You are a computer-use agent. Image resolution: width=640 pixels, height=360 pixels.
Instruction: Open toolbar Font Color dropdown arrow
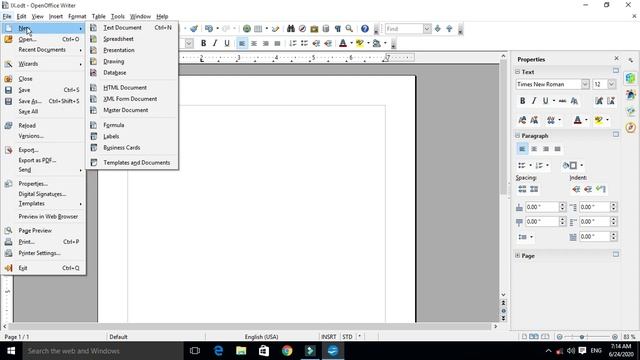pyautogui.click(x=351, y=43)
